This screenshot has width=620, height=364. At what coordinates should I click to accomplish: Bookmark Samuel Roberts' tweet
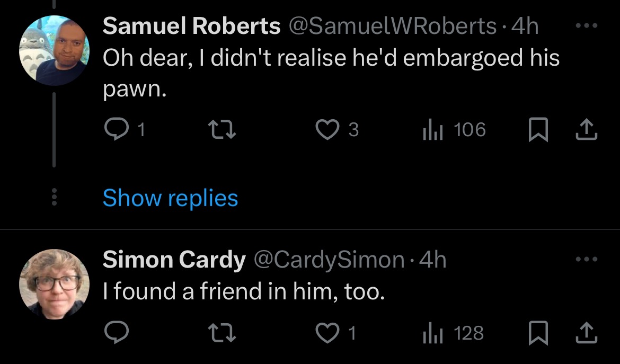(x=538, y=130)
